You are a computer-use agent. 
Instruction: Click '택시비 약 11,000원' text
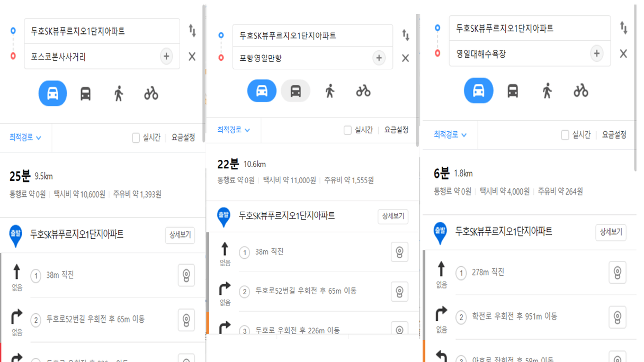pos(290,180)
